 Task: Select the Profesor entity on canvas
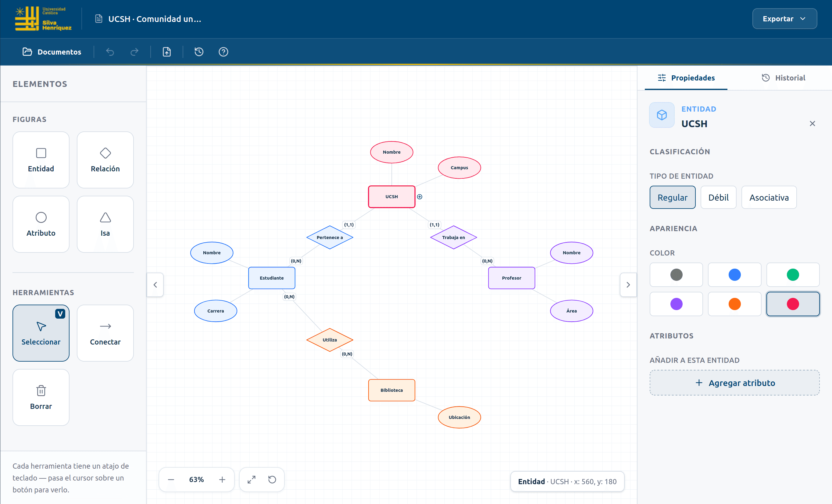[512, 278]
